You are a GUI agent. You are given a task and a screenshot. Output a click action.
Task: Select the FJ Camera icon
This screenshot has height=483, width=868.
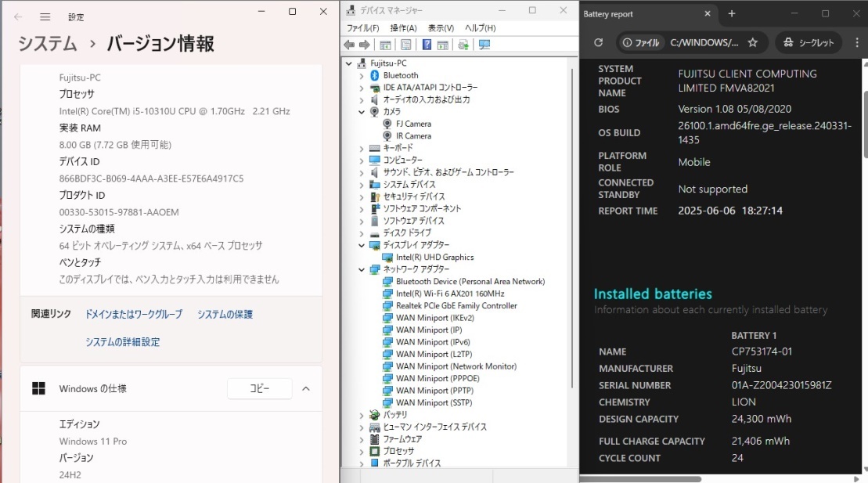pyautogui.click(x=387, y=124)
